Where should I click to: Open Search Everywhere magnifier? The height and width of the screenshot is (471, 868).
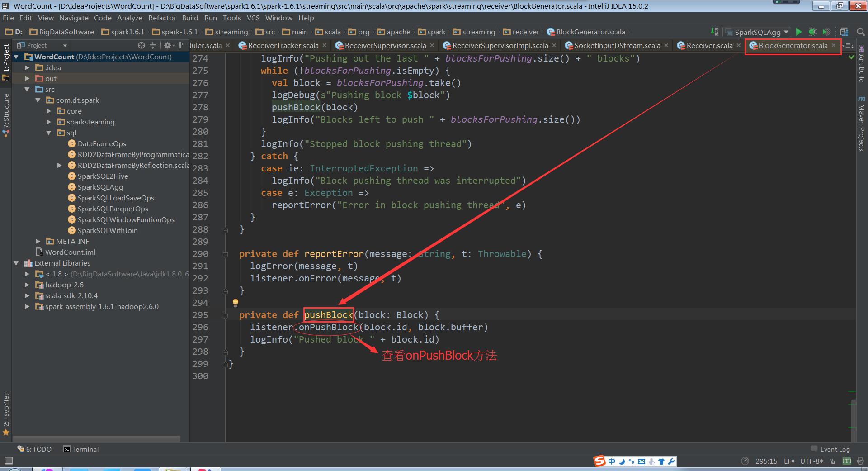click(x=861, y=32)
